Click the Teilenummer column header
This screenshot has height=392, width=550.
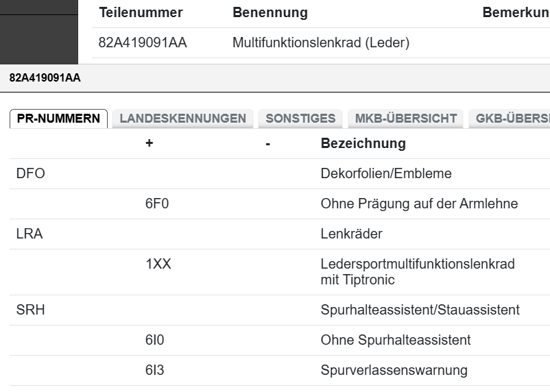tap(141, 13)
